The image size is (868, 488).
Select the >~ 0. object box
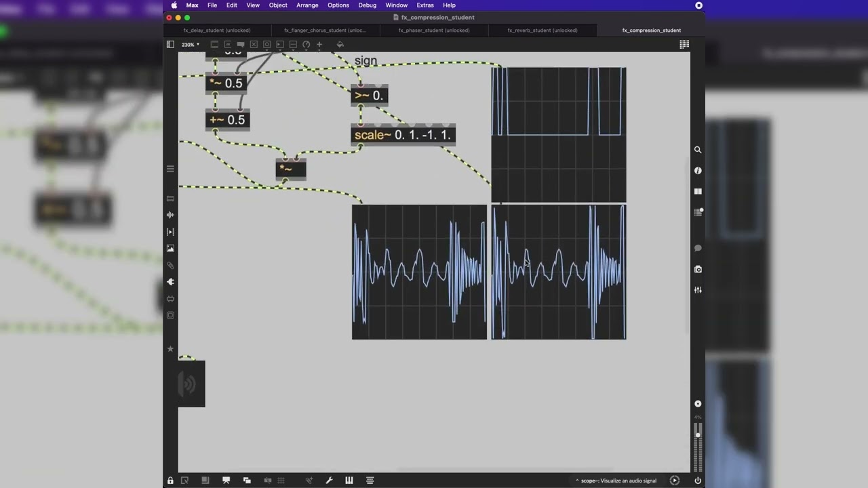pos(370,96)
